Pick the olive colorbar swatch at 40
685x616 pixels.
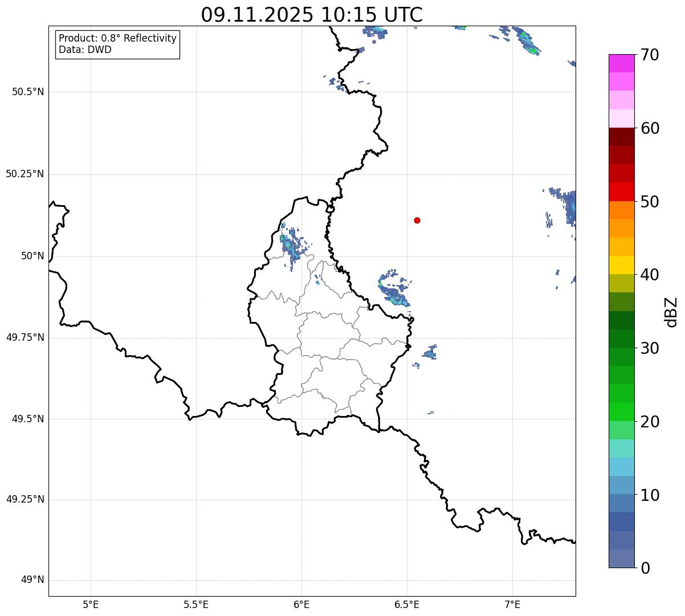[x=621, y=283]
